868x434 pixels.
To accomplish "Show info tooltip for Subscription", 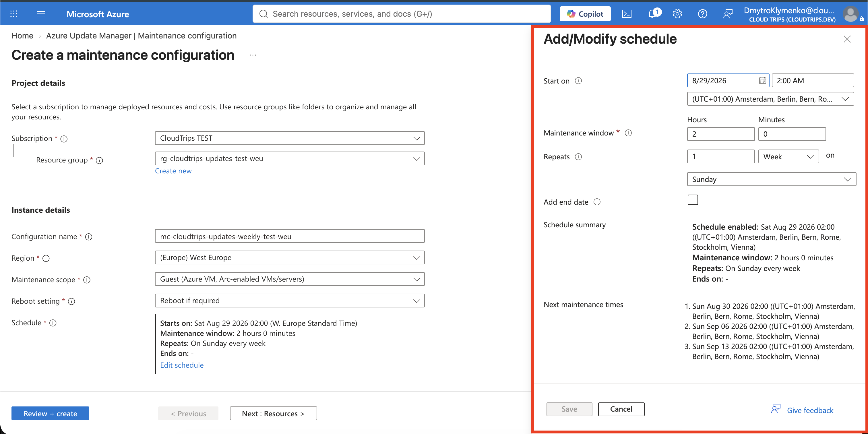I will [64, 139].
